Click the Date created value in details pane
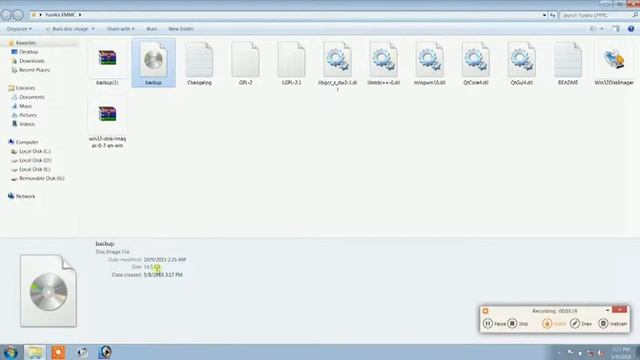This screenshot has width=640, height=360. coord(163,275)
